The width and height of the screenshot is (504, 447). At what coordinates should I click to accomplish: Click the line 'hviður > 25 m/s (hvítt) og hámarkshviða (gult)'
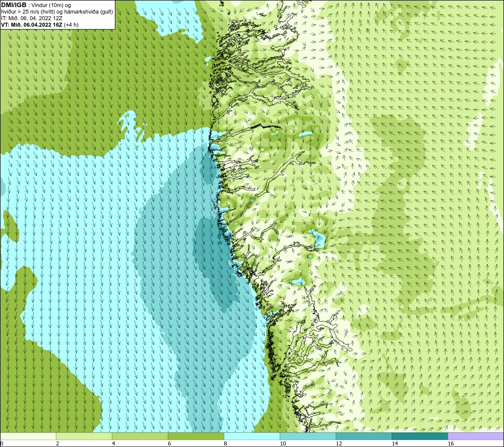pyautogui.click(x=57, y=12)
